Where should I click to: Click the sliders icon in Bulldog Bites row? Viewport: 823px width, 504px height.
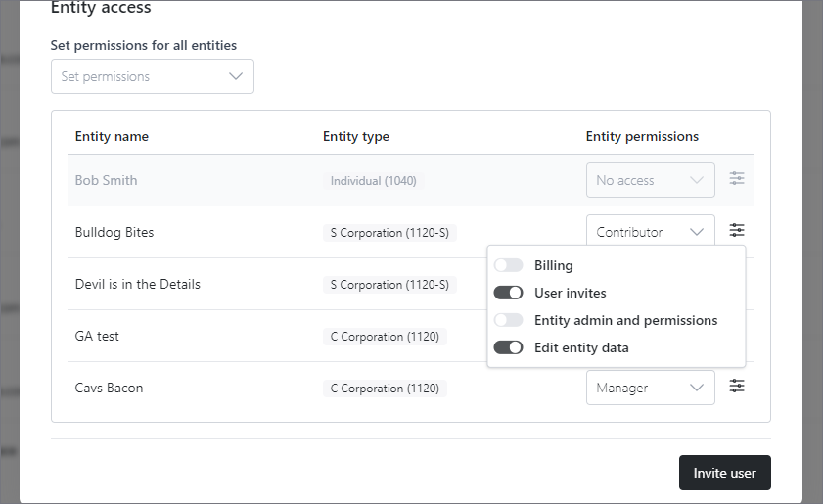click(x=737, y=231)
